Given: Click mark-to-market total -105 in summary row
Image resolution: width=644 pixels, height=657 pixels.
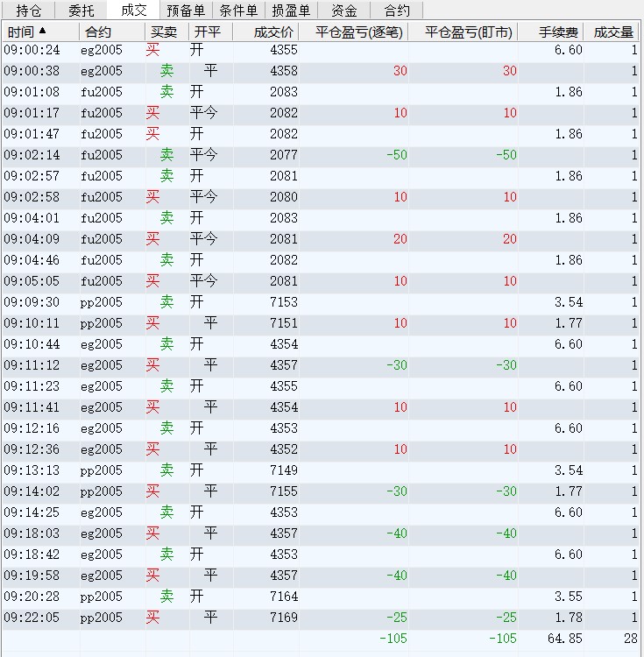Looking at the screenshot, I should pyautogui.click(x=503, y=639).
